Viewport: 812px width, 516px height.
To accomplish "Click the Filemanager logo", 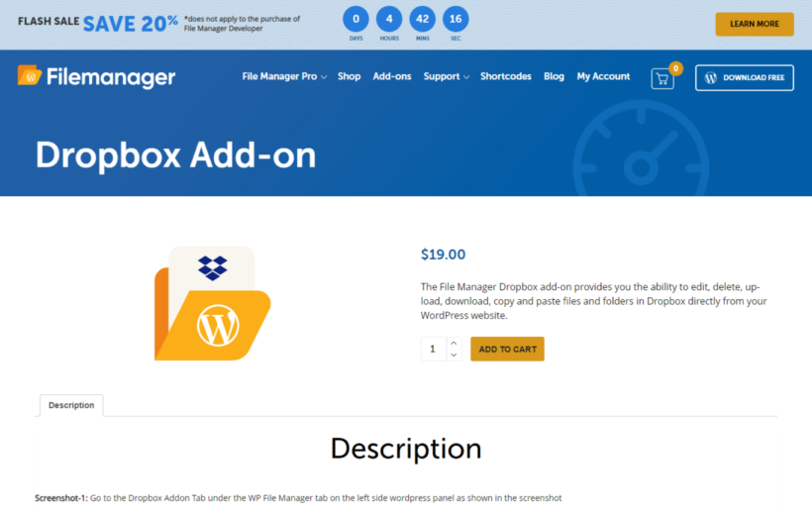I will [x=96, y=76].
